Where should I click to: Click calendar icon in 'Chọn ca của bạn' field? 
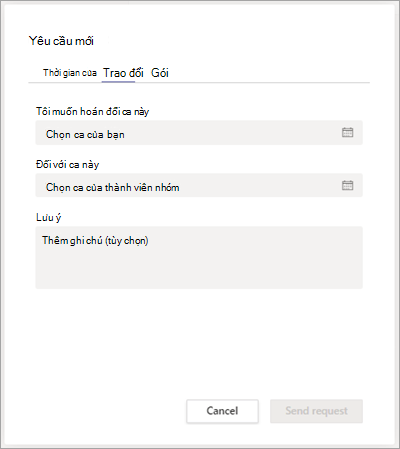347,132
